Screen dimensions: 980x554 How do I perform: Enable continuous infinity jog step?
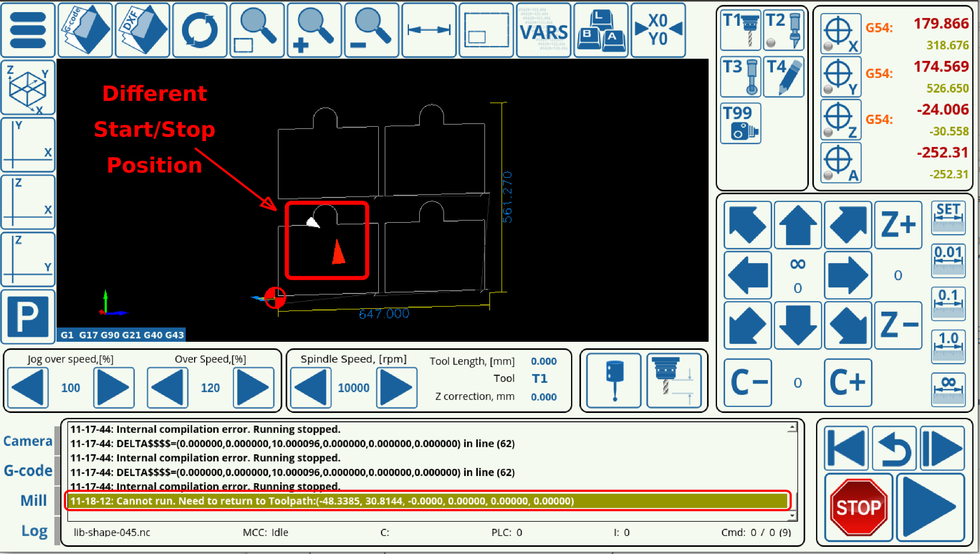point(948,389)
